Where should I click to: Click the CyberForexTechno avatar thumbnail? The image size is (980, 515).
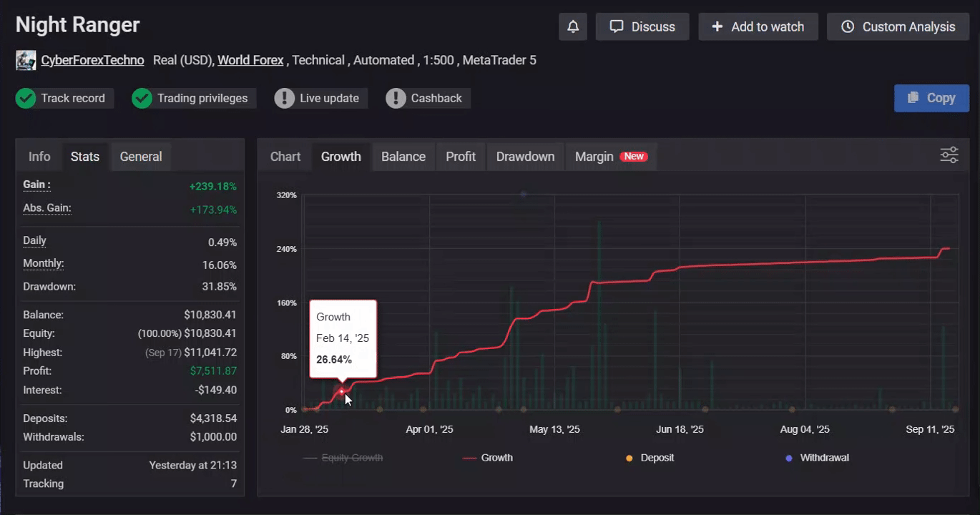coord(26,60)
